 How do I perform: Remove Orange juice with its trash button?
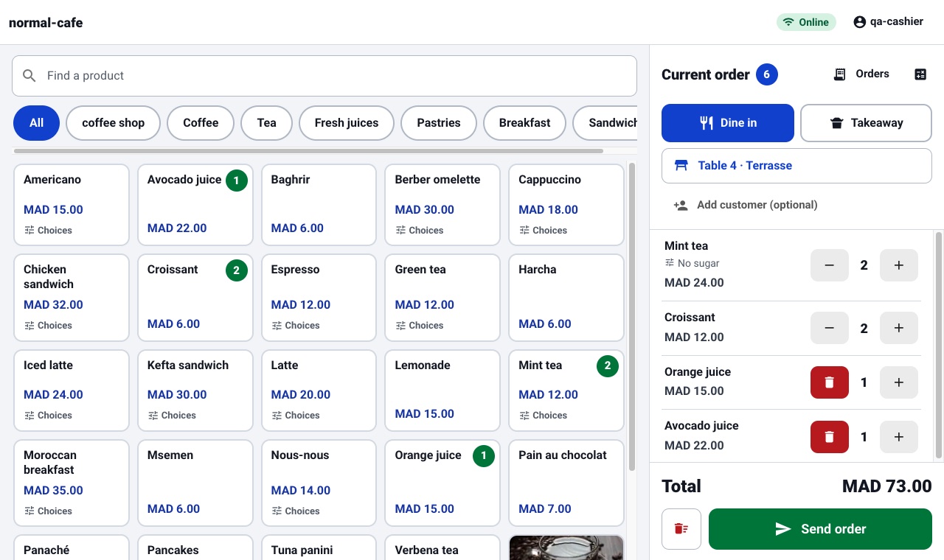point(830,382)
